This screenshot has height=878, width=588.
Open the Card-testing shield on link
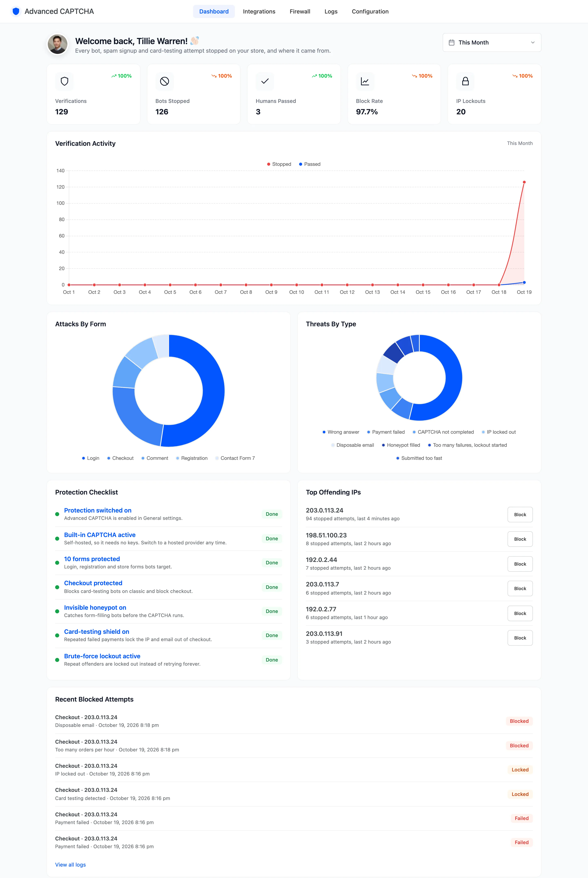[x=96, y=632]
